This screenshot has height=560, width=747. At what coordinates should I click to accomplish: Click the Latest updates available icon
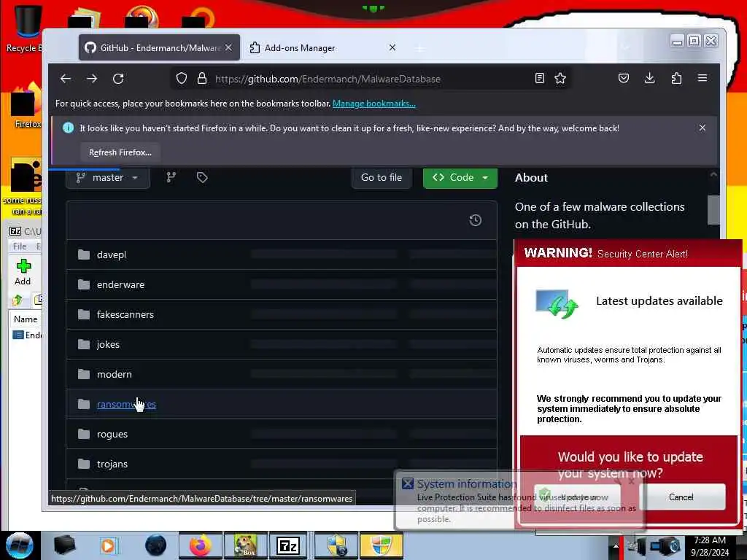pyautogui.click(x=557, y=303)
